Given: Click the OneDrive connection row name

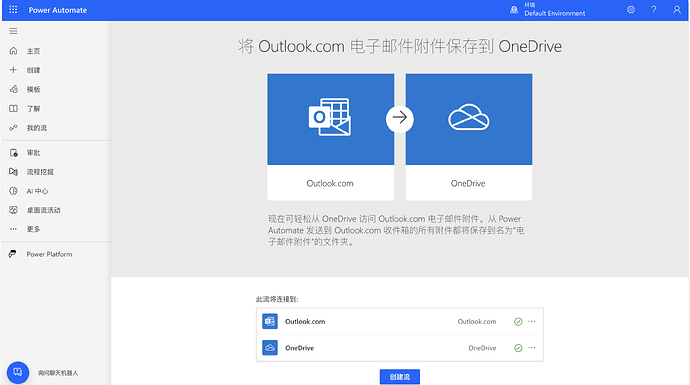Looking at the screenshot, I should point(299,348).
